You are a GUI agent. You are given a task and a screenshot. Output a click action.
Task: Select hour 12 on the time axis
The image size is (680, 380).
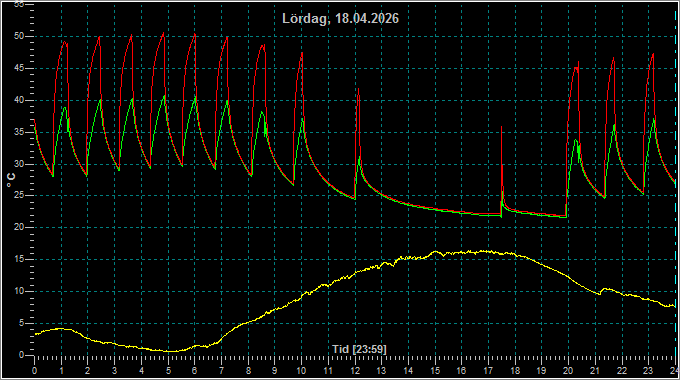click(355, 370)
